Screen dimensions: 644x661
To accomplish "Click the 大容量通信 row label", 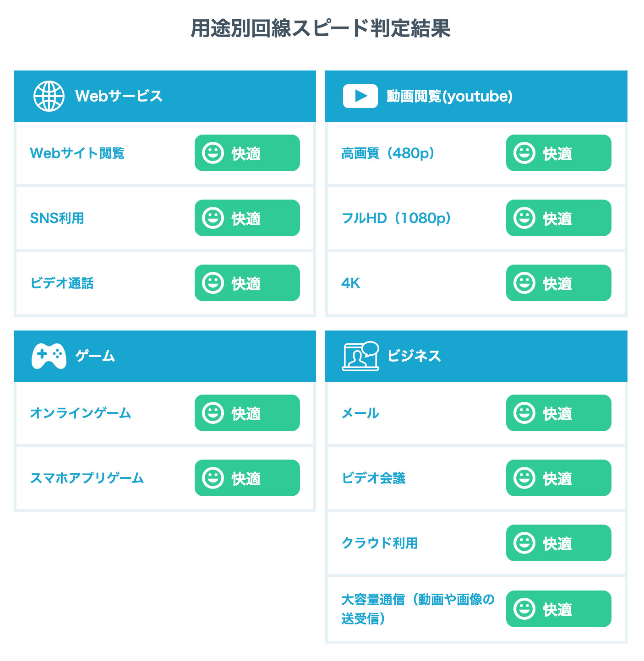I will click(x=417, y=609).
